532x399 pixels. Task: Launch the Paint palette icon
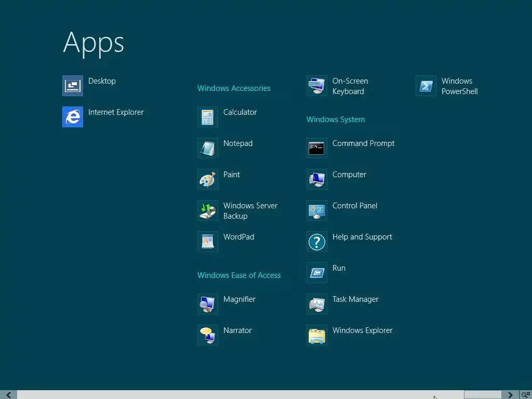pyautogui.click(x=208, y=179)
